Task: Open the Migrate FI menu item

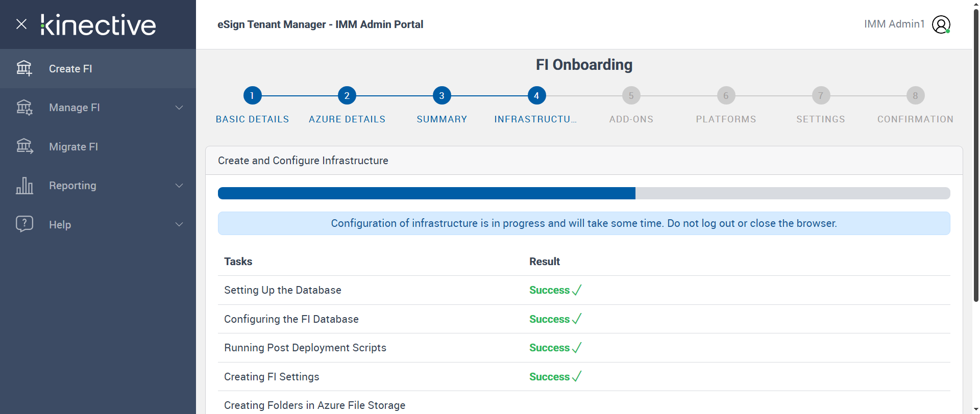Action: click(98, 147)
